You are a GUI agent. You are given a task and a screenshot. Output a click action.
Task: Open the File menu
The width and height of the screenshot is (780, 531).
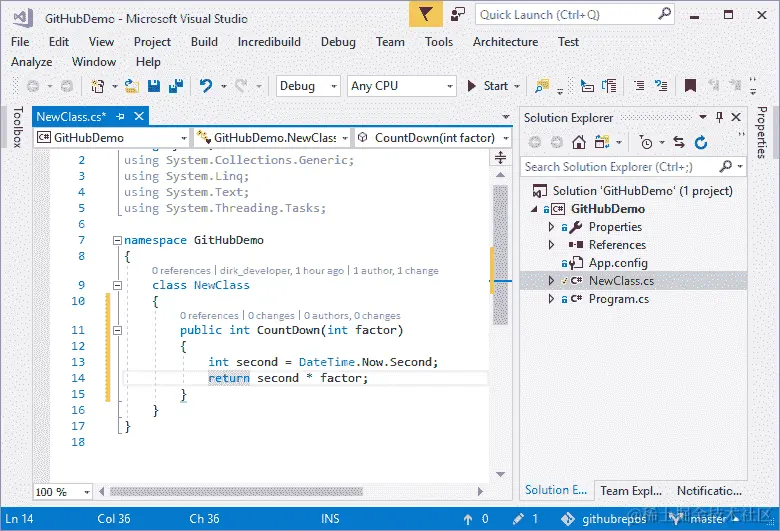20,42
